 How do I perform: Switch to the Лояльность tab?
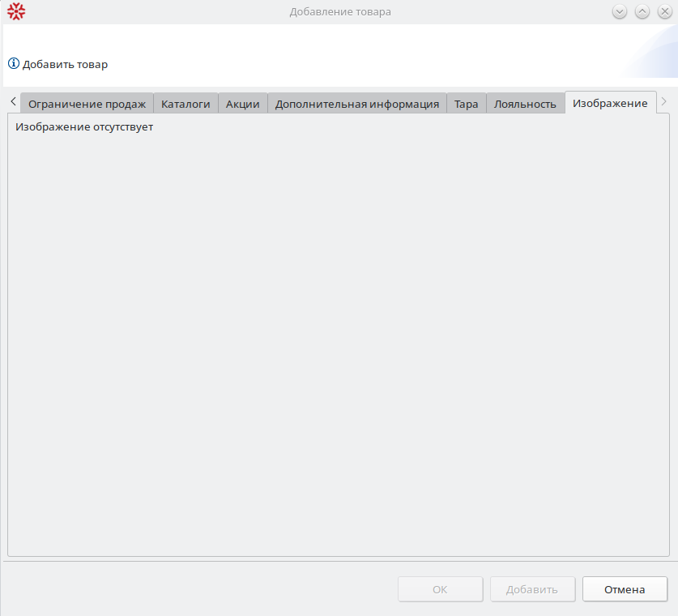tap(525, 104)
